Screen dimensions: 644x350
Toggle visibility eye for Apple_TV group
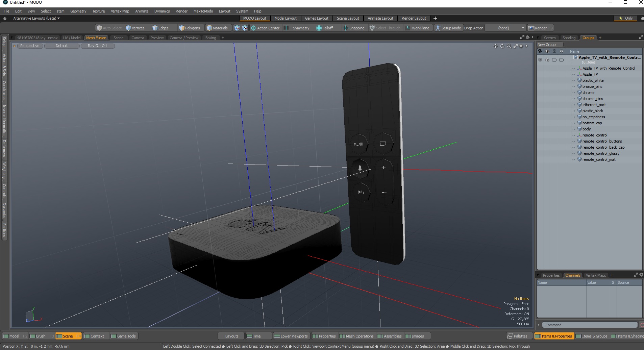[x=540, y=60]
